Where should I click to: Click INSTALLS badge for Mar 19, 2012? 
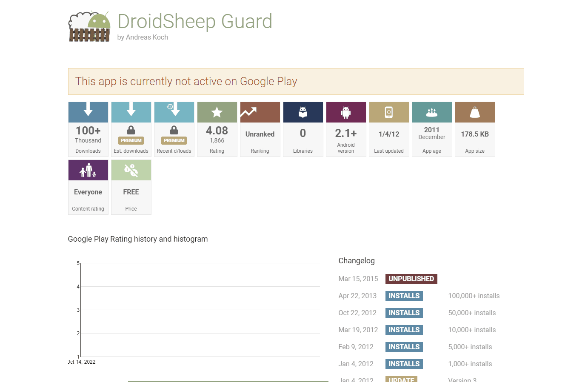pyautogui.click(x=404, y=330)
